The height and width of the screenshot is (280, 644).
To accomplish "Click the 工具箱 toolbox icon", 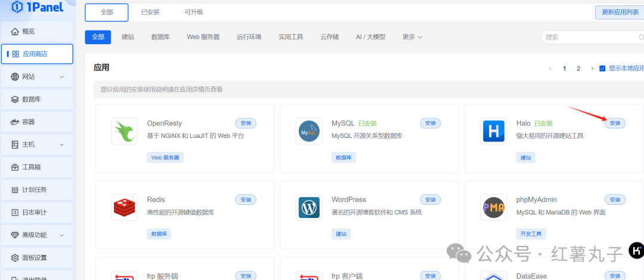I will tap(15, 167).
